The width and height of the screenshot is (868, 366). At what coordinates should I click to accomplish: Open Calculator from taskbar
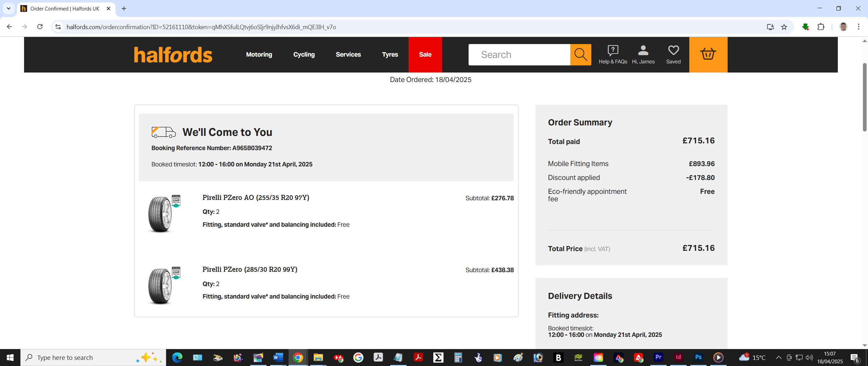458,358
